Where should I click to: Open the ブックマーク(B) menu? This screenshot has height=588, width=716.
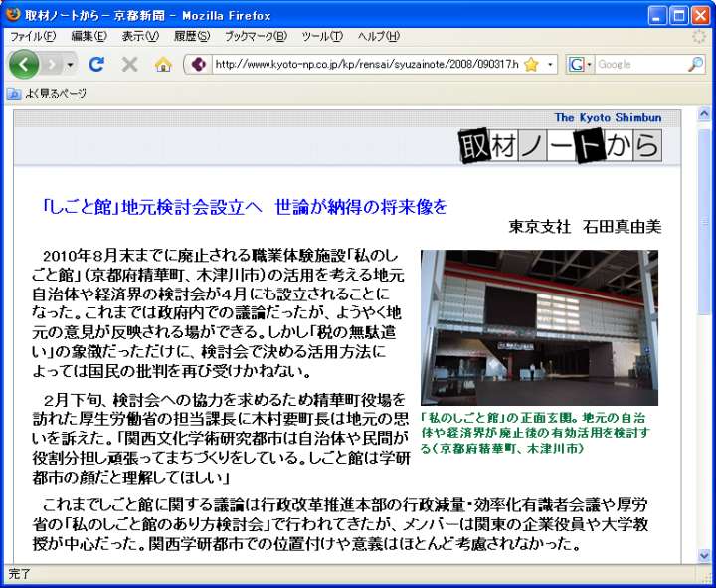[255, 36]
